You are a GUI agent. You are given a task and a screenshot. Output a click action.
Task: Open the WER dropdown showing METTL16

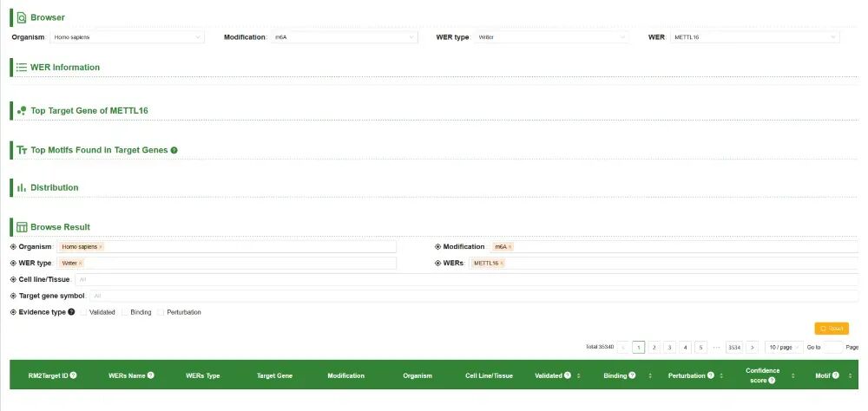[755, 37]
